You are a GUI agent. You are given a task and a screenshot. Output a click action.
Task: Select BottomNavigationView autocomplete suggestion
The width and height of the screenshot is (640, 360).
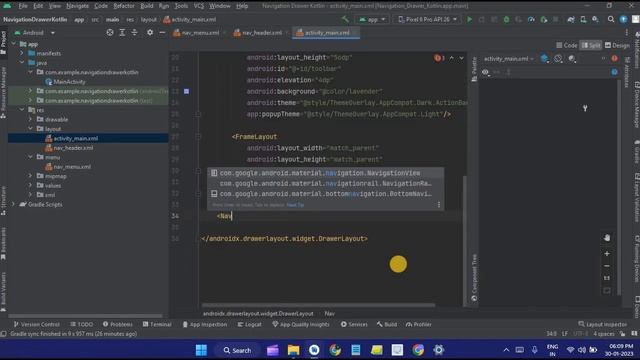pyautogui.click(x=325, y=194)
